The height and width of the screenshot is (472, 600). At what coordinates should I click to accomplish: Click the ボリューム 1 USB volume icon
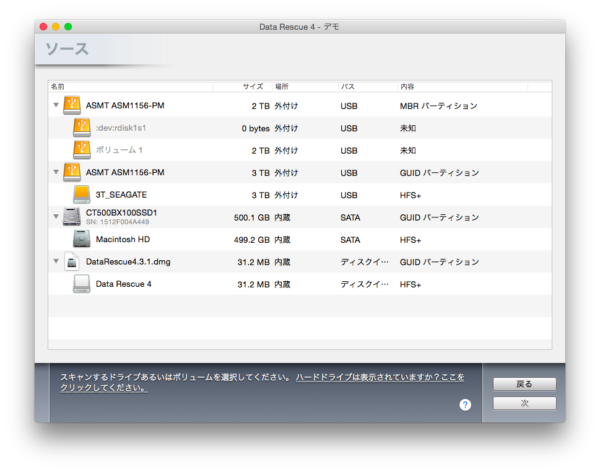point(82,150)
